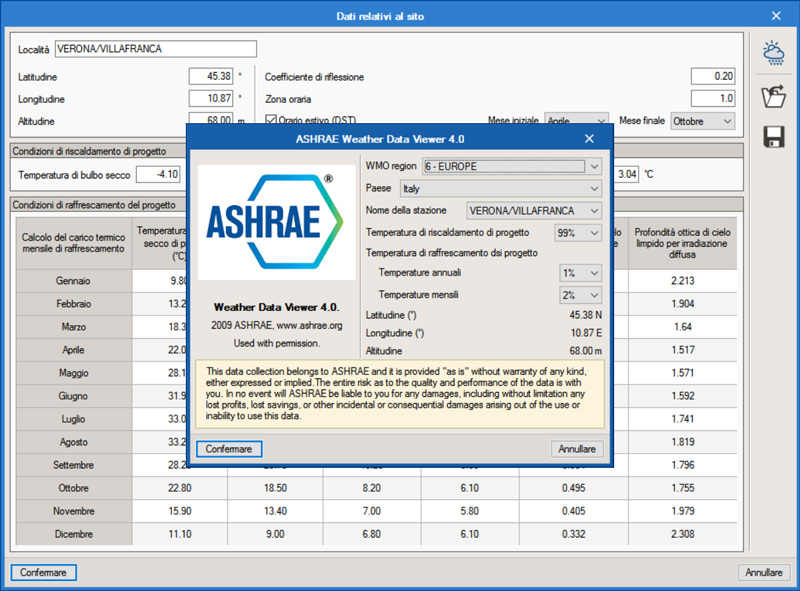The height and width of the screenshot is (591, 800).
Task: Click cell 11.10 in Dicembre row
Action: tap(180, 534)
